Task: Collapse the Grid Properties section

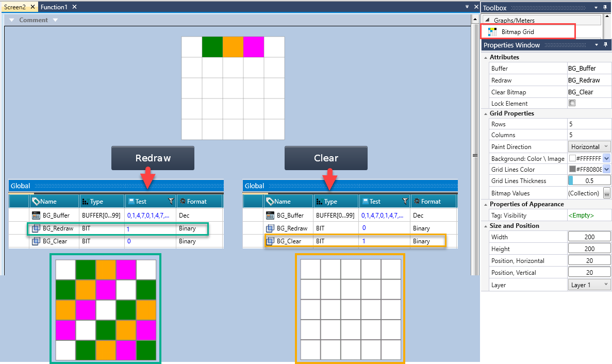Action: click(485, 113)
